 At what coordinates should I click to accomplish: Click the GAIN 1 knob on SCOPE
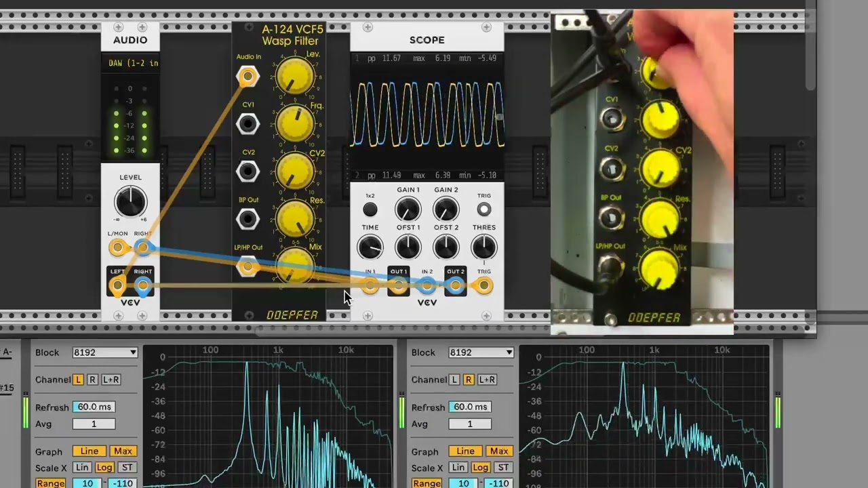408,210
